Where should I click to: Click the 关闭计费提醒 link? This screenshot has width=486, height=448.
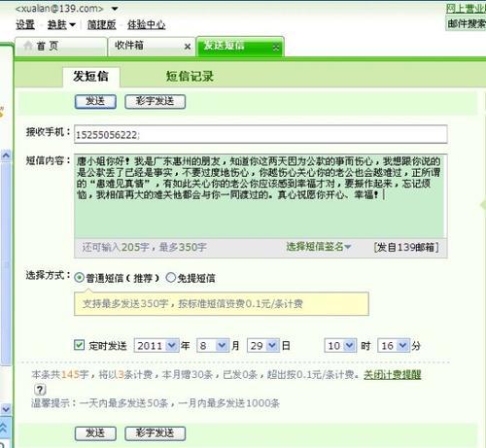point(392,375)
